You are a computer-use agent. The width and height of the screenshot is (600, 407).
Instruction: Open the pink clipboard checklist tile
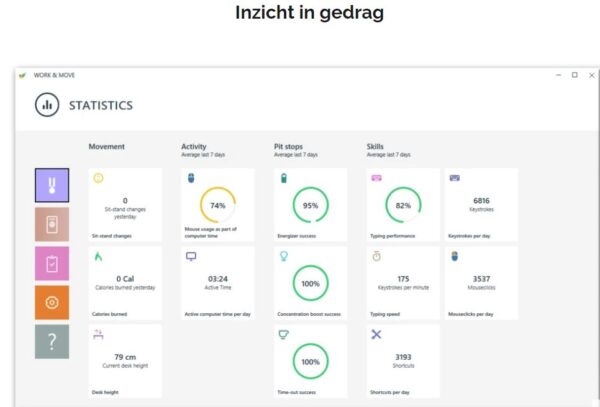coord(52,264)
